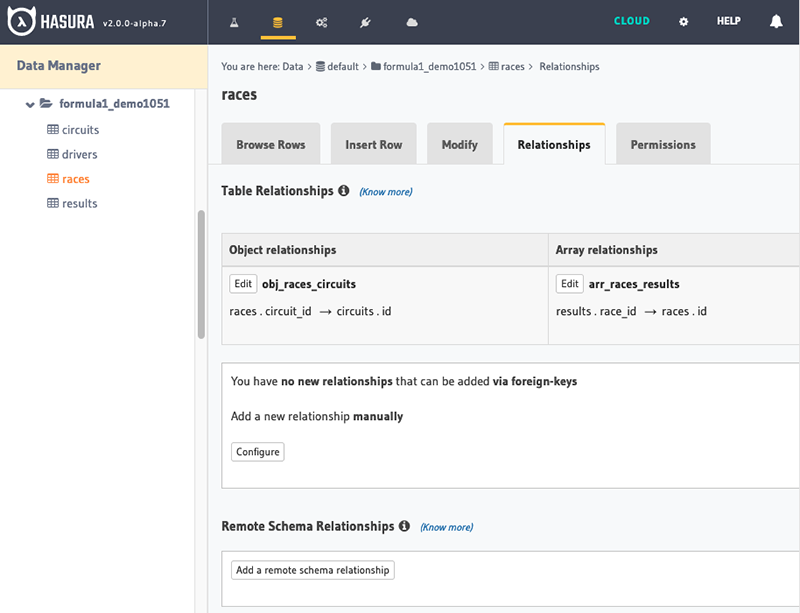
Task: Click formula1_demo1051 in the breadcrumb
Action: coord(430,66)
